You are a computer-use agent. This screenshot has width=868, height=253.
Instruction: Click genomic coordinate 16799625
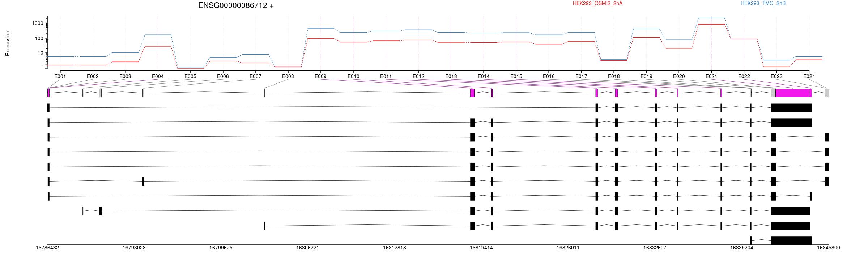click(221, 248)
